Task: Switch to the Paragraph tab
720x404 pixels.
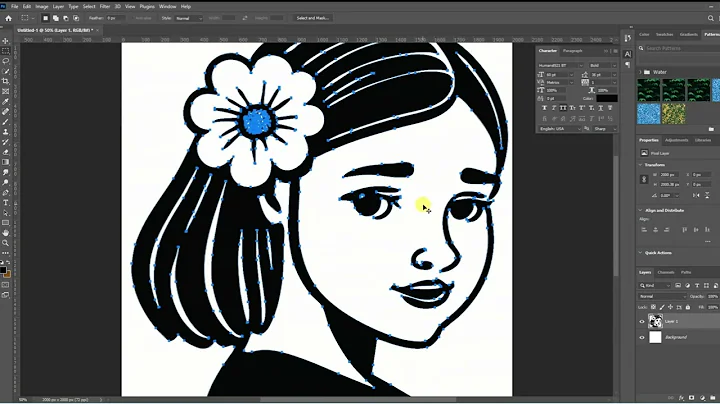Action: pos(572,51)
